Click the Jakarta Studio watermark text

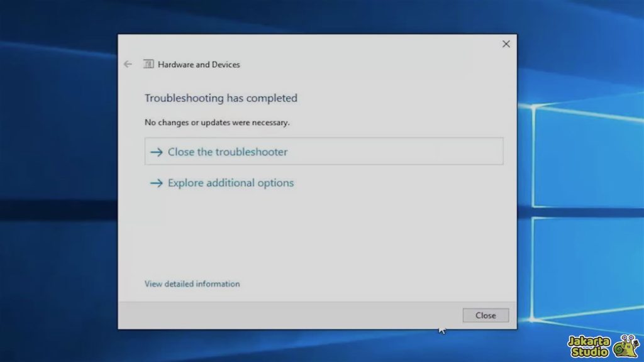[588, 346]
